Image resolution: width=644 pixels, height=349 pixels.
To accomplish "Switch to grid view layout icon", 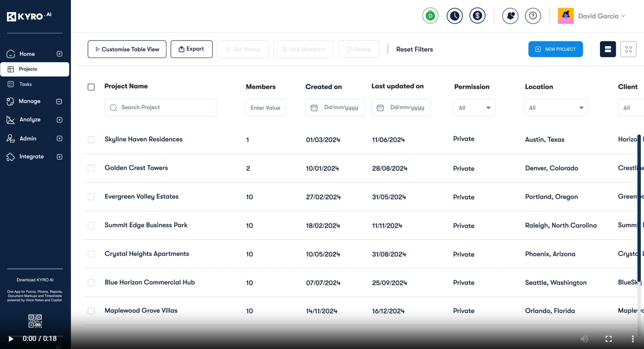I will pos(628,49).
